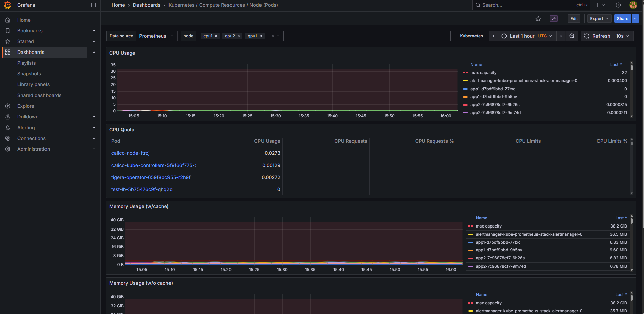The image size is (644, 314).
Task: Click the Share button
Action: point(623,19)
